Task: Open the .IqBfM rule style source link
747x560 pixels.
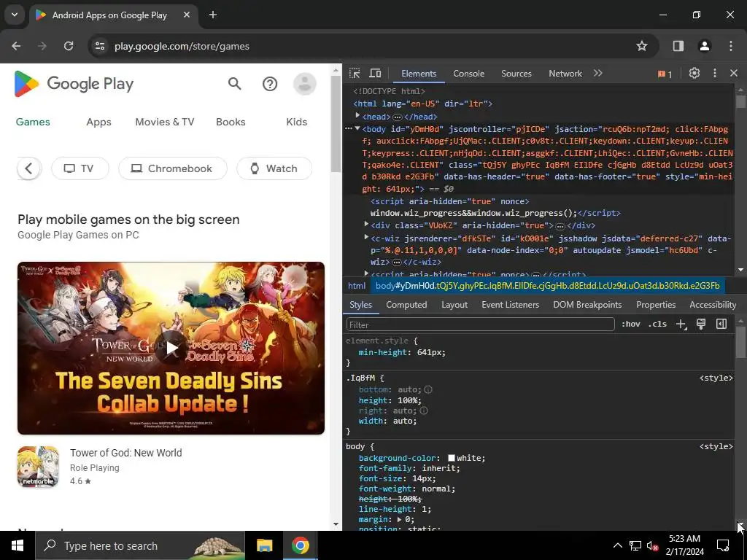Action: click(x=716, y=378)
